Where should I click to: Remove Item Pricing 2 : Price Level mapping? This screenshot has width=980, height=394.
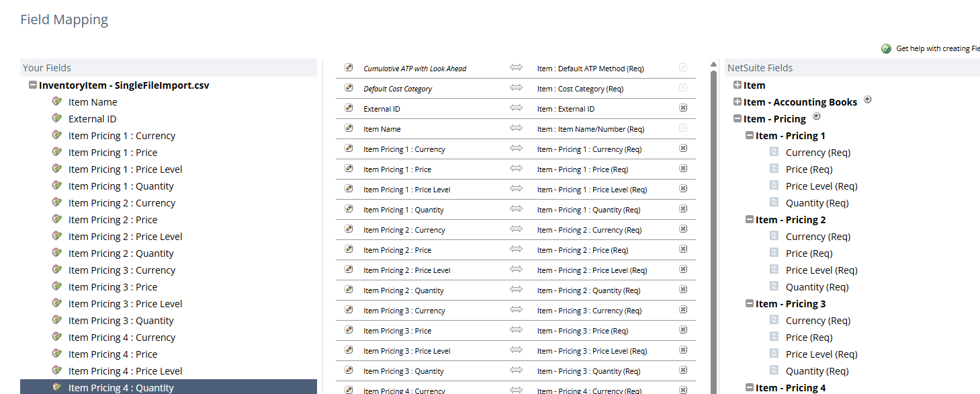tap(683, 269)
